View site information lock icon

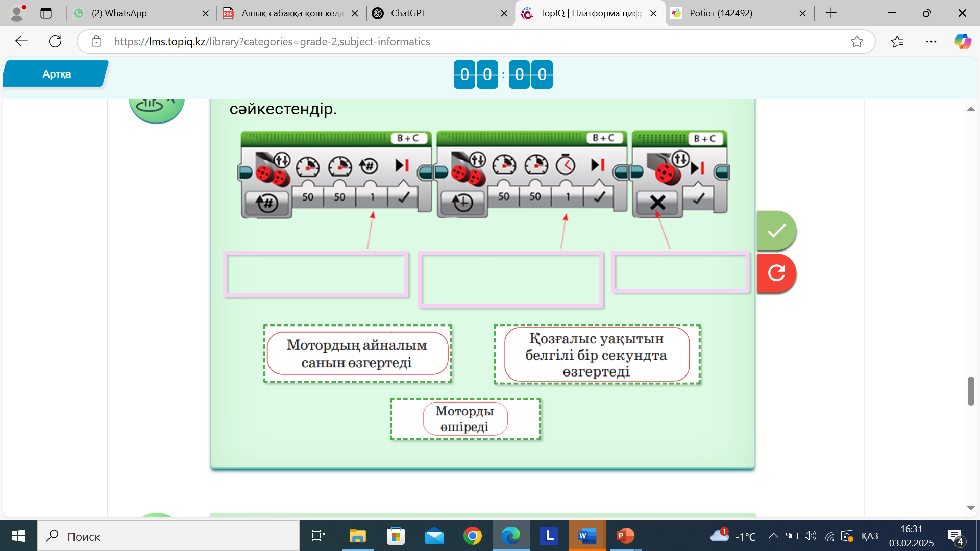coord(96,41)
